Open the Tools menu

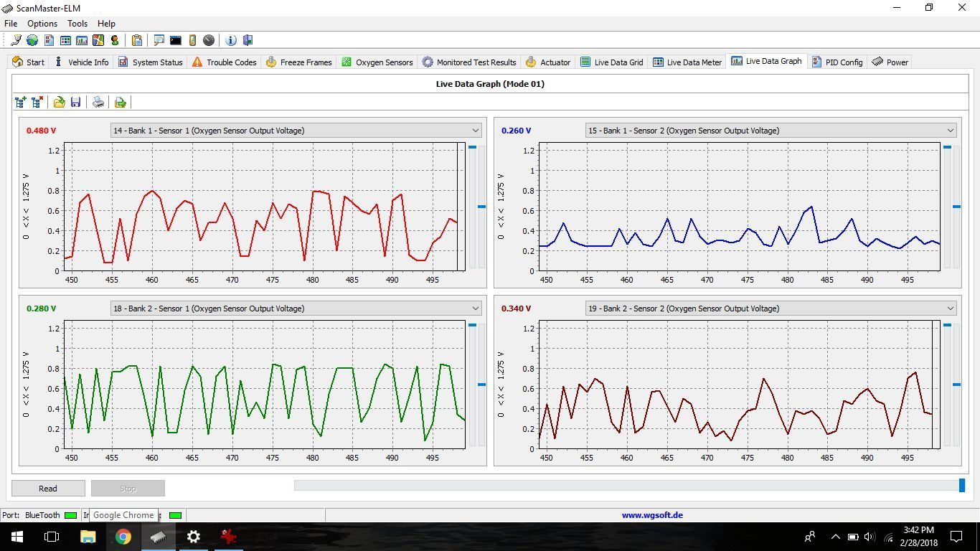click(77, 24)
